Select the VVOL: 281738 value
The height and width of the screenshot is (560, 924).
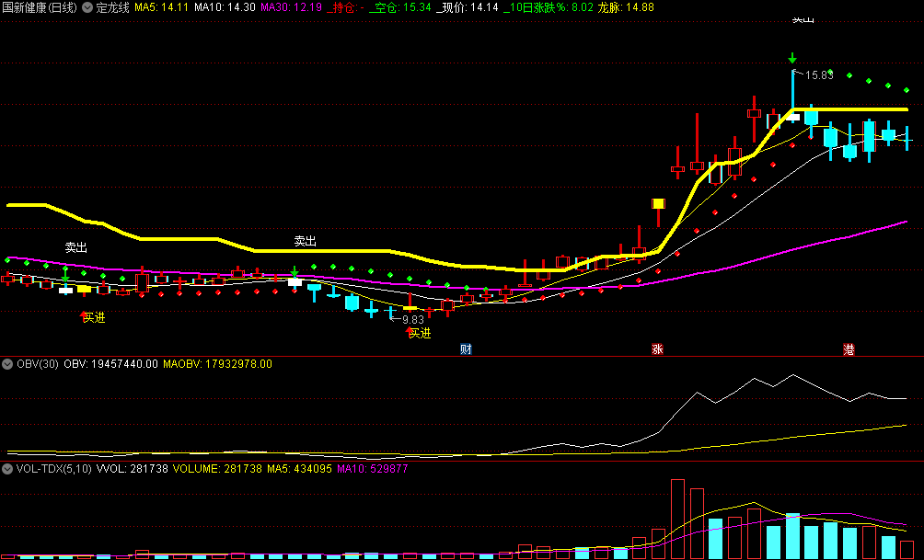(132, 469)
